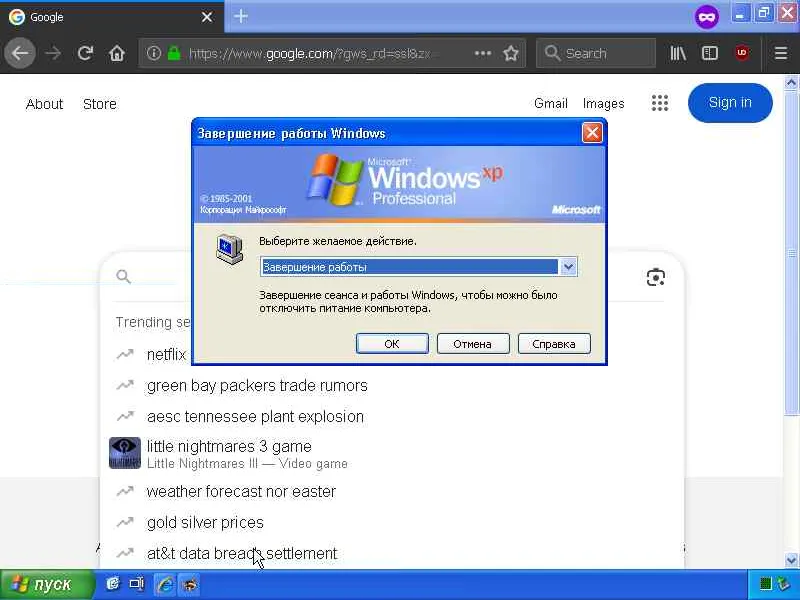
Task: Select green bay packers trade rumors suggestion
Action: coord(257,386)
